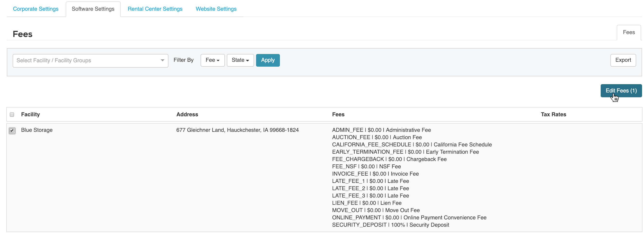
Task: Open the Rental Center Settings tab
Action: coord(155,9)
